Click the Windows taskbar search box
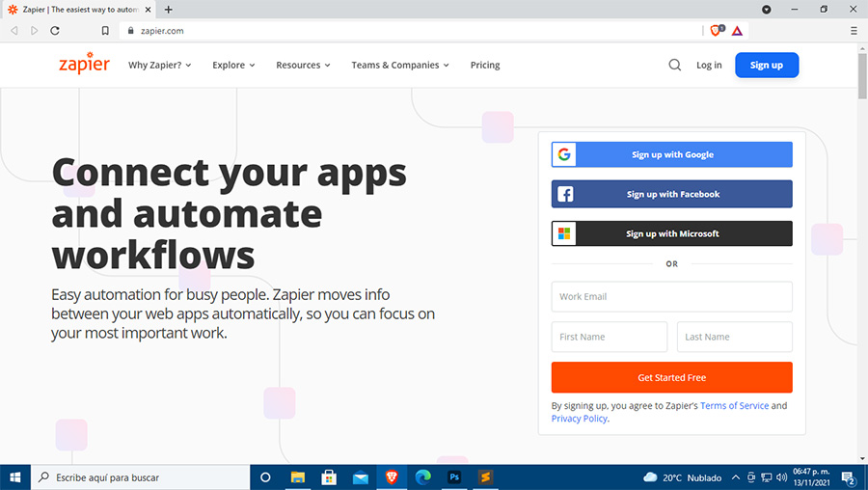The image size is (868, 490). [x=141, y=477]
